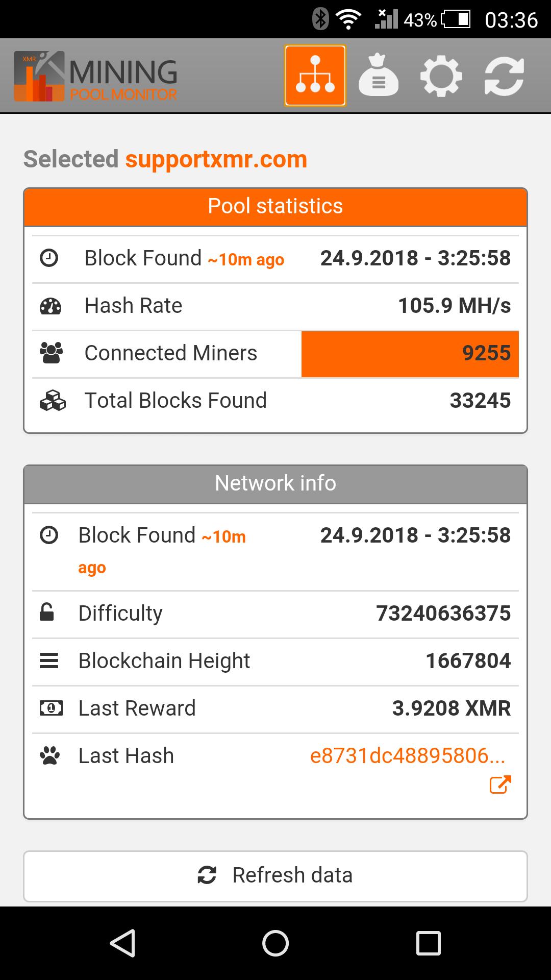
Task: Tap the Android back navigation button
Action: click(122, 943)
